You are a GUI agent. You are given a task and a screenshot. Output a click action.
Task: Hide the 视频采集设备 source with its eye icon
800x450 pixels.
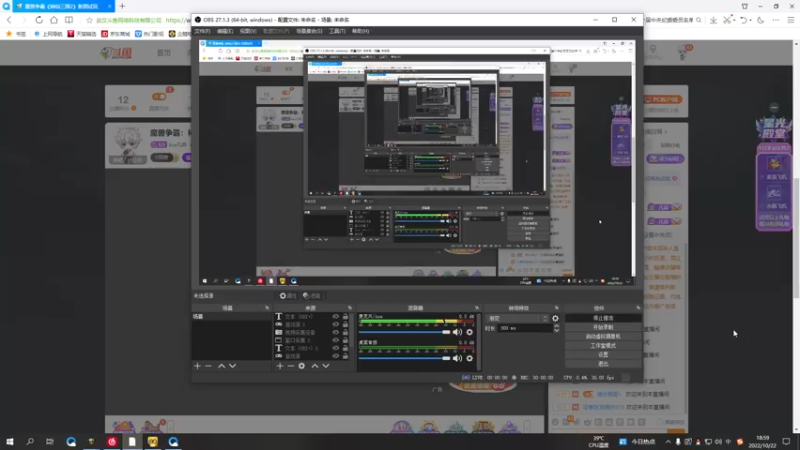[336, 332]
